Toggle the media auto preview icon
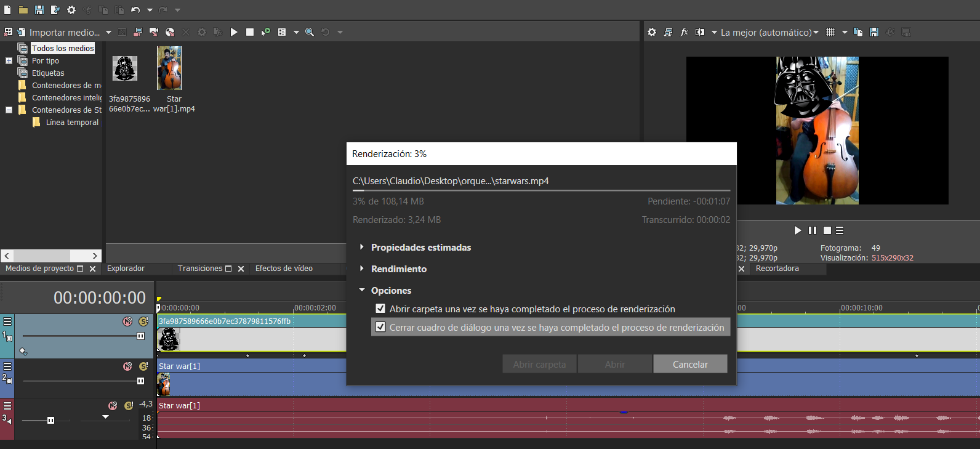980x449 pixels. pyautogui.click(x=266, y=32)
